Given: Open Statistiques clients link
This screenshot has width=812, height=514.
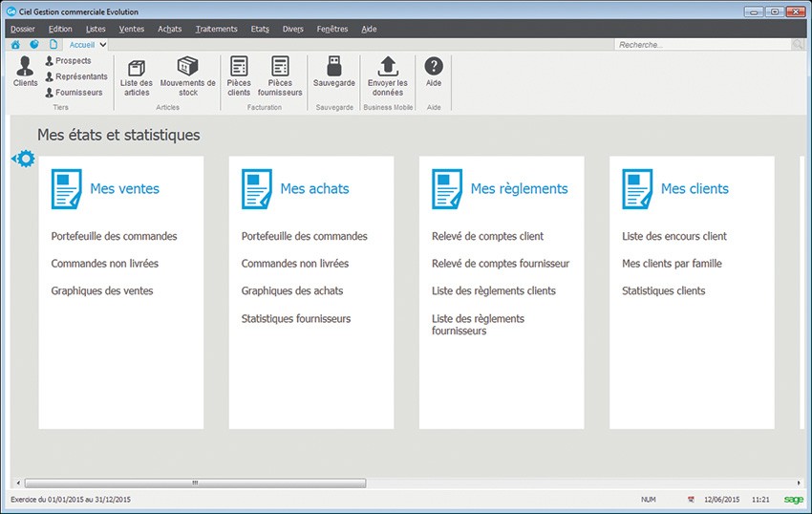Looking at the screenshot, I should [x=663, y=290].
